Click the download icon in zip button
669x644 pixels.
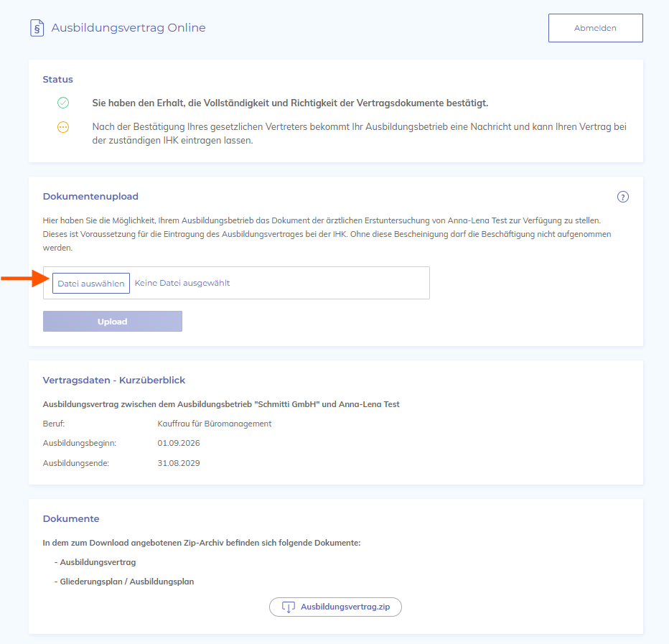[289, 607]
